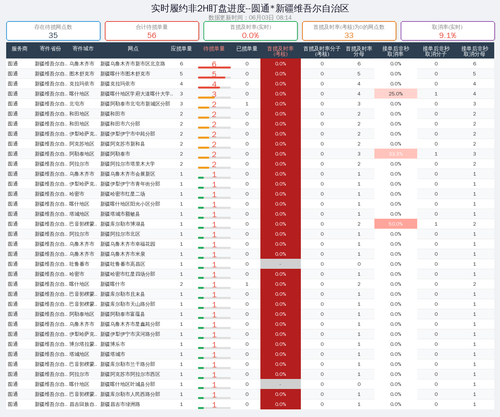
Task: Select the 新疆塔城市额敏县 outlet cell
Action: click(x=120, y=214)
